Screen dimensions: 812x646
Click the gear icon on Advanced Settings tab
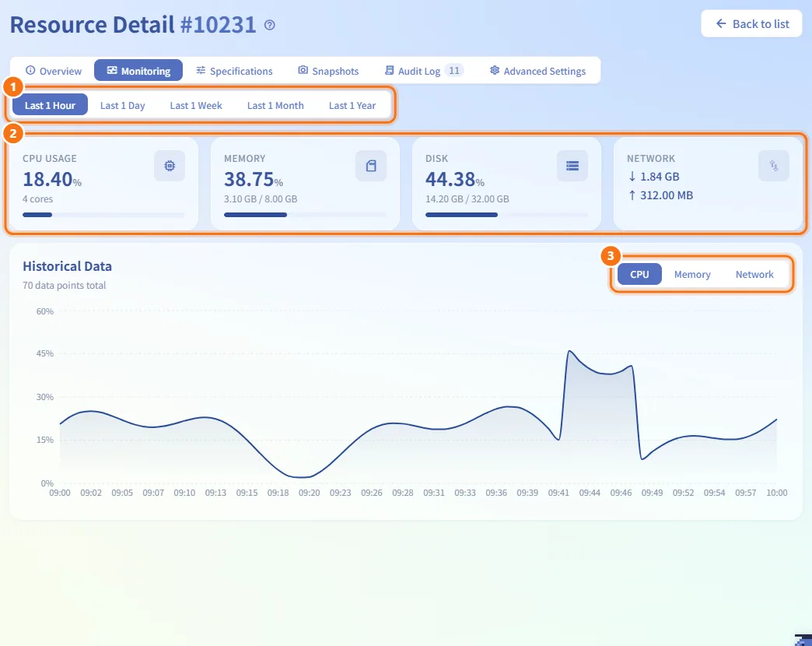click(495, 70)
